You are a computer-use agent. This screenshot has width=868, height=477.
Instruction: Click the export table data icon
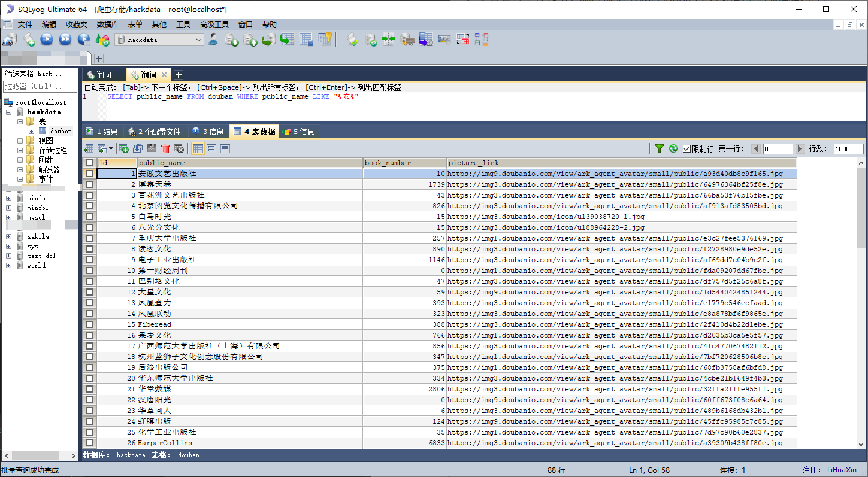tap(89, 148)
